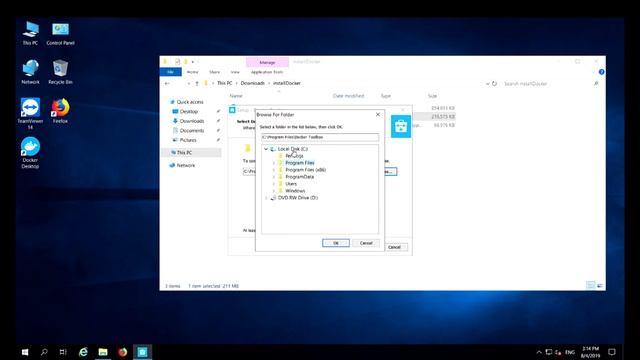
Task: Select Downloads in Quick access list
Action: (x=191, y=121)
